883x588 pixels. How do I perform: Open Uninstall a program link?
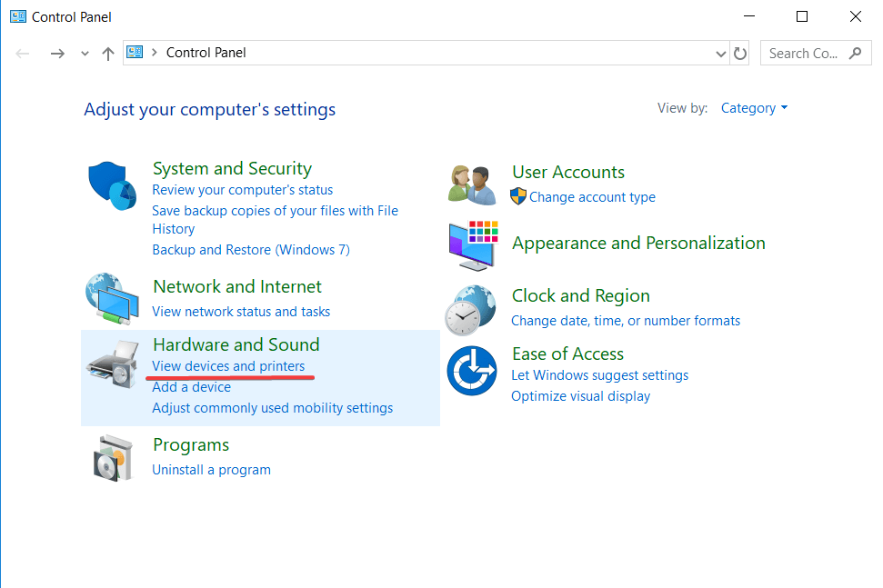coord(211,470)
